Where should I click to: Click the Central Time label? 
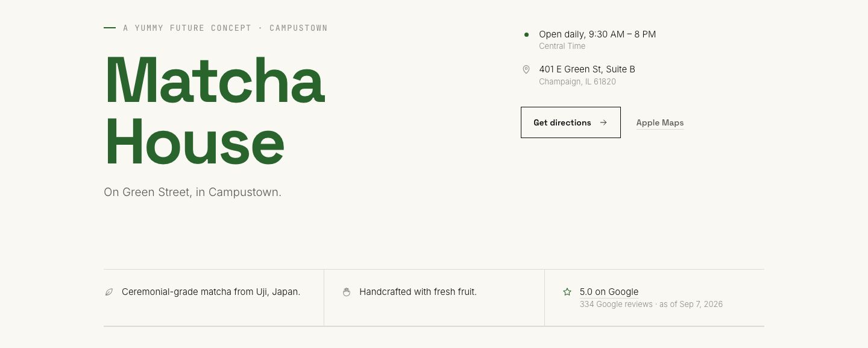(x=562, y=46)
